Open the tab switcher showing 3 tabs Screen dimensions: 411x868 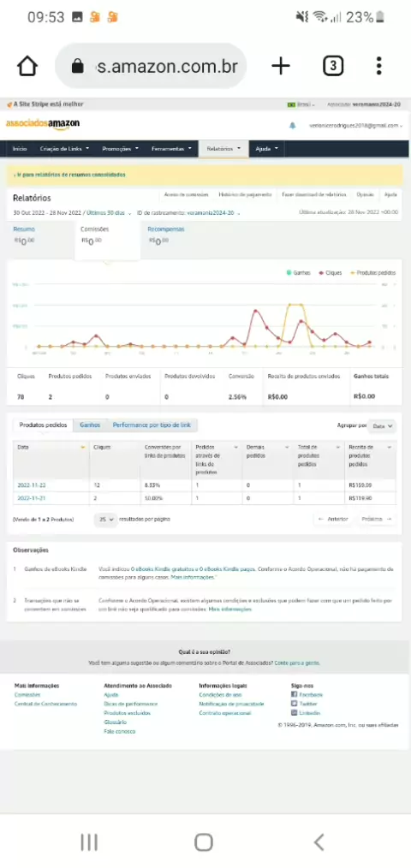(333, 67)
